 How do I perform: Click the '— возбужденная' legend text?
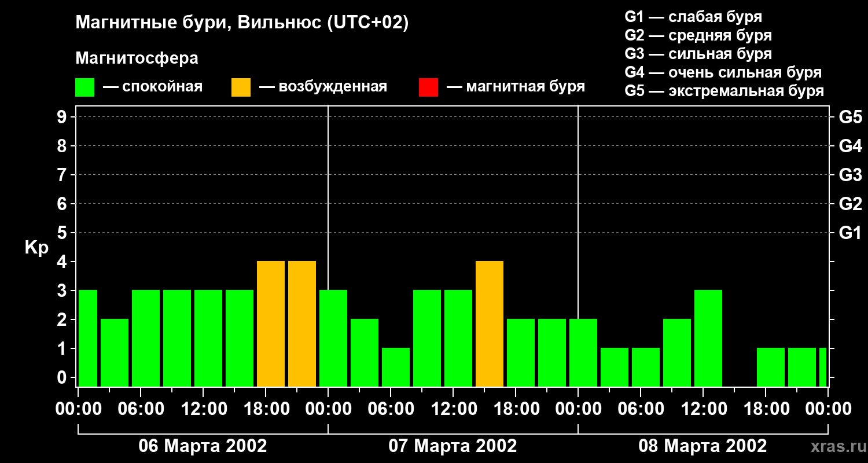pos(323,87)
